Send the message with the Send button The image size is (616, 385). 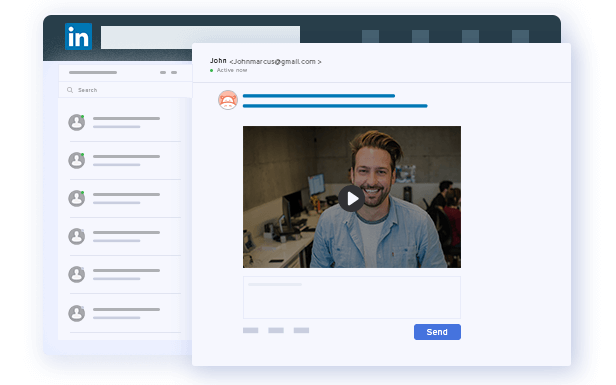pos(437,332)
